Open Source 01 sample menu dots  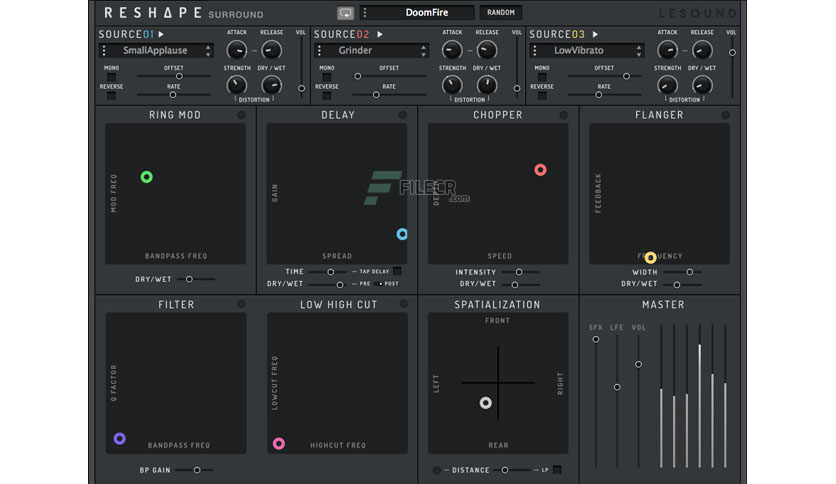pyautogui.click(x=104, y=51)
